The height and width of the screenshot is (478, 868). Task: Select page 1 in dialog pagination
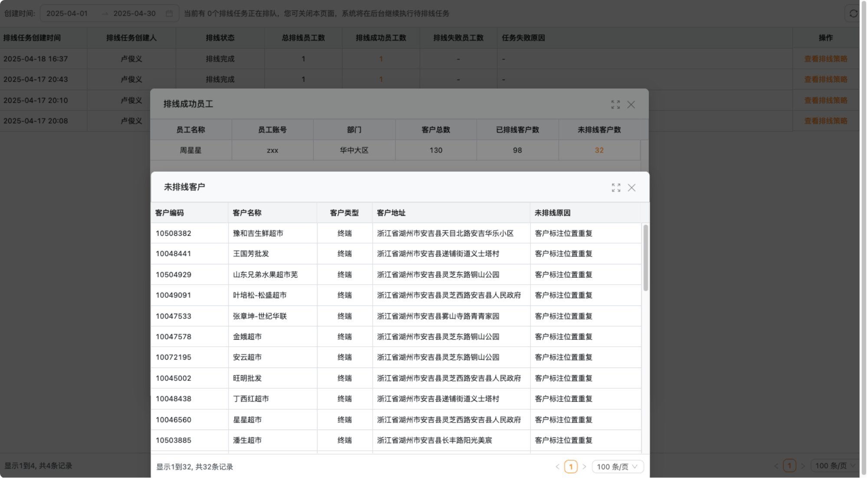pyautogui.click(x=571, y=467)
